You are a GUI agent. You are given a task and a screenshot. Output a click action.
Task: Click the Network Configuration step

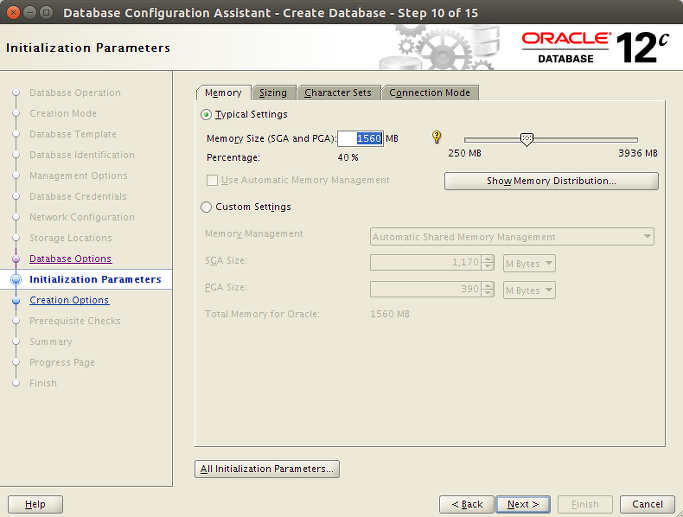coord(82,217)
